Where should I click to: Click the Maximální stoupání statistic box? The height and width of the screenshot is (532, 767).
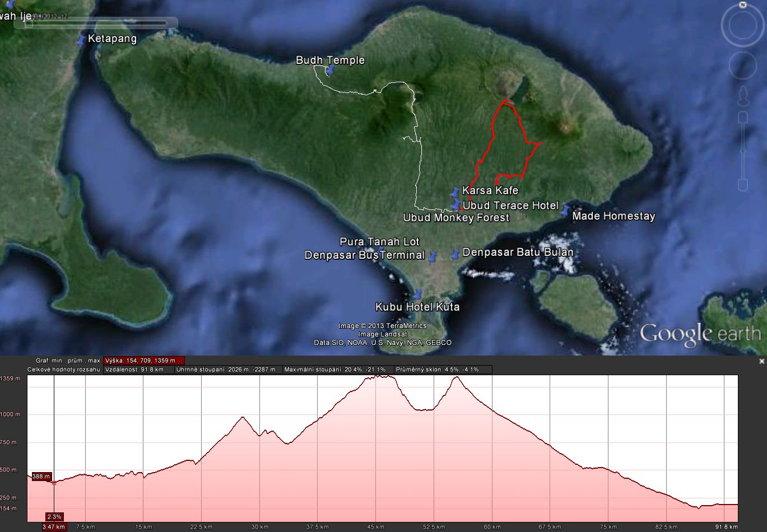337,370
